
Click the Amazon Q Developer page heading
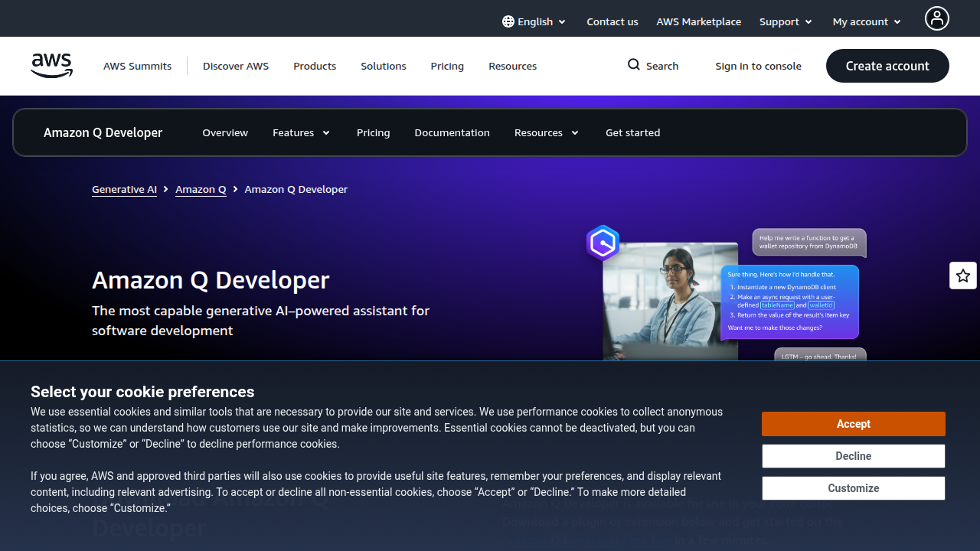coord(211,280)
